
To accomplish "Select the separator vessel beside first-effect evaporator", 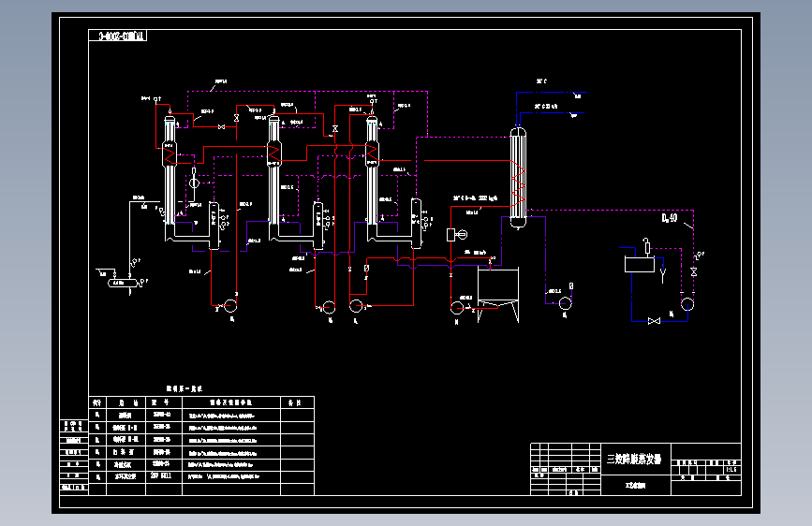I will click(x=214, y=226).
